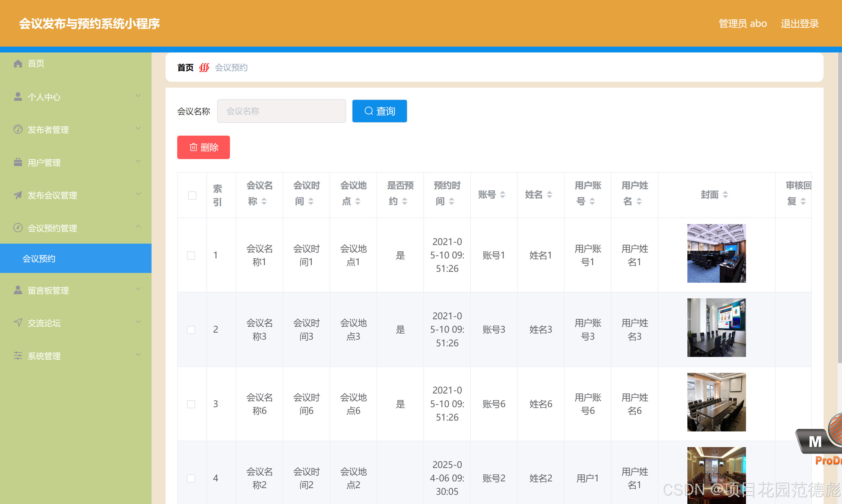Expand the 发布者管理 menu chevron
This screenshot has height=504, width=842.
(138, 128)
